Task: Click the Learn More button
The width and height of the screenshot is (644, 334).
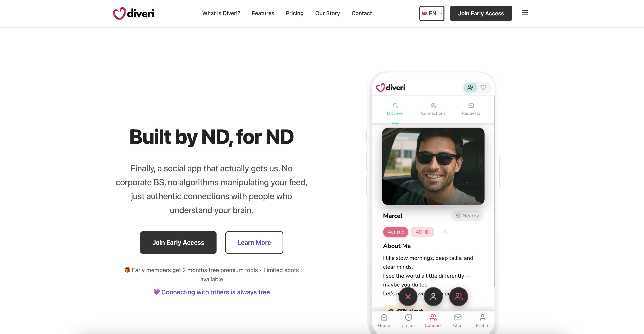Action: 254,242
